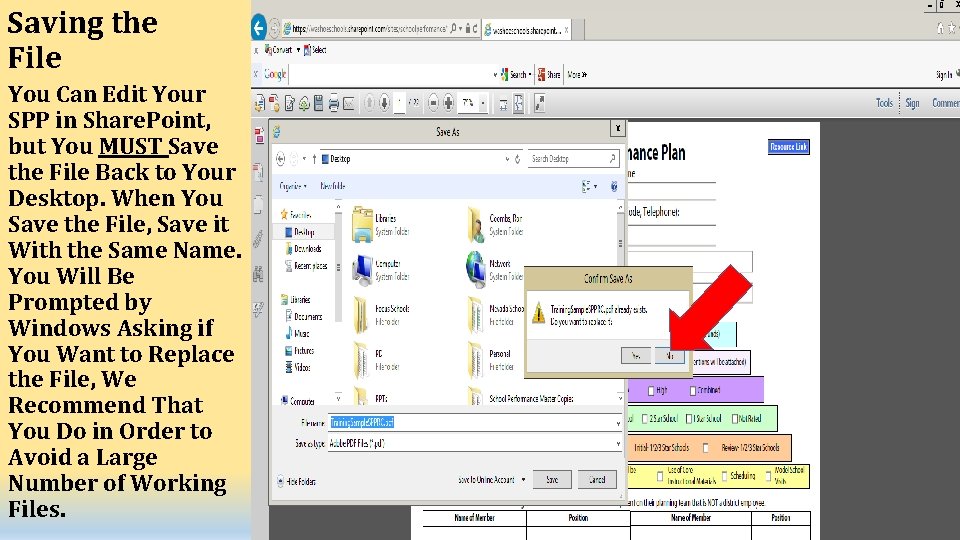The image size is (960, 540).
Task: Click the Resource Link button
Action: coord(789,147)
